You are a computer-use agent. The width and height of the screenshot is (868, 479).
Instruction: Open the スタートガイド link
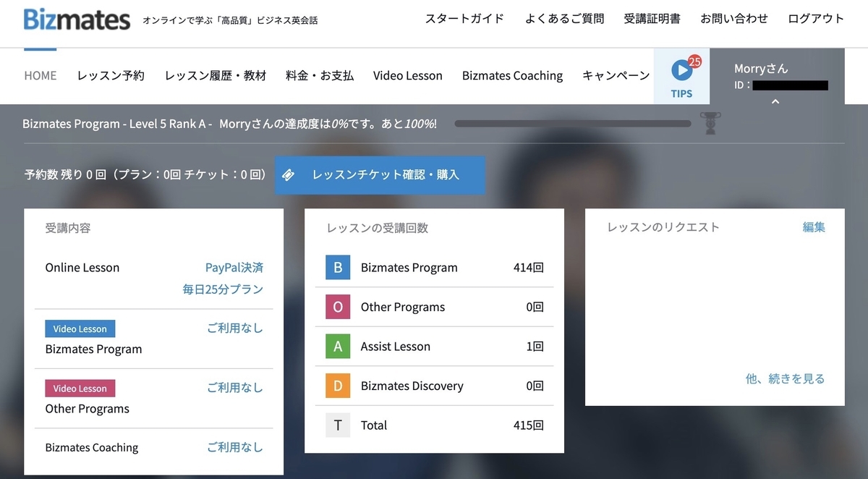[x=464, y=19]
